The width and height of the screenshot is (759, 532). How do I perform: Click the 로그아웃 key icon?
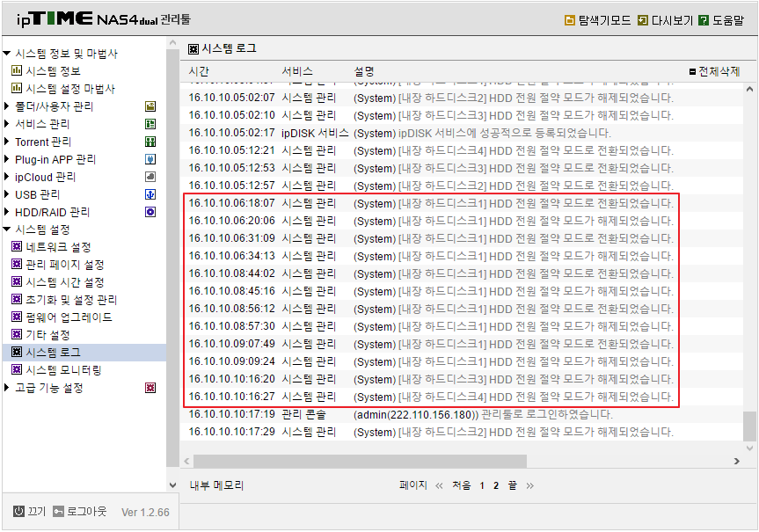click(x=59, y=511)
